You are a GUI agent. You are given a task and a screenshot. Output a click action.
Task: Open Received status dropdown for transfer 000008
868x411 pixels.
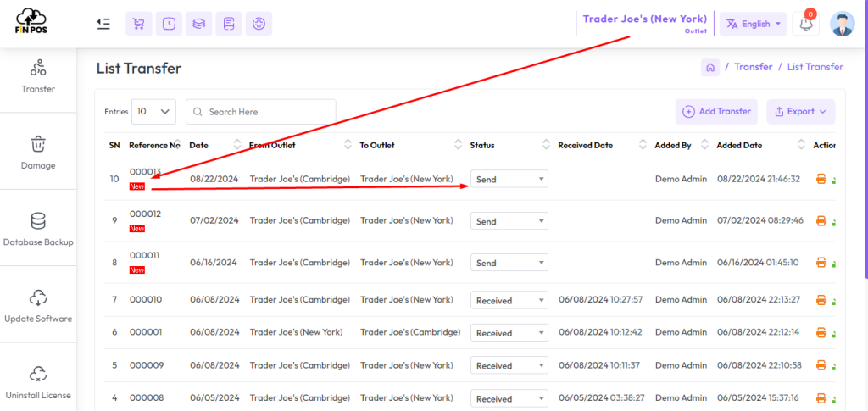(x=509, y=399)
